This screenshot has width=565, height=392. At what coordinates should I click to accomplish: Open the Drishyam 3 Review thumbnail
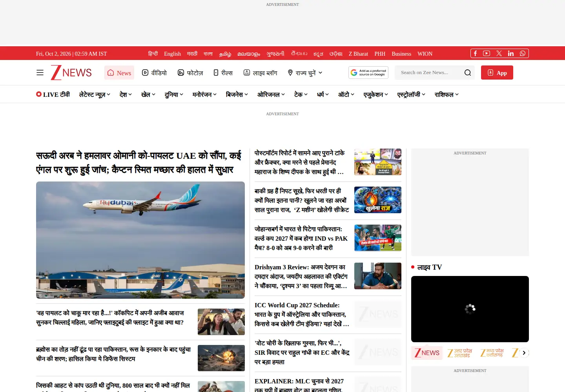pyautogui.click(x=378, y=276)
